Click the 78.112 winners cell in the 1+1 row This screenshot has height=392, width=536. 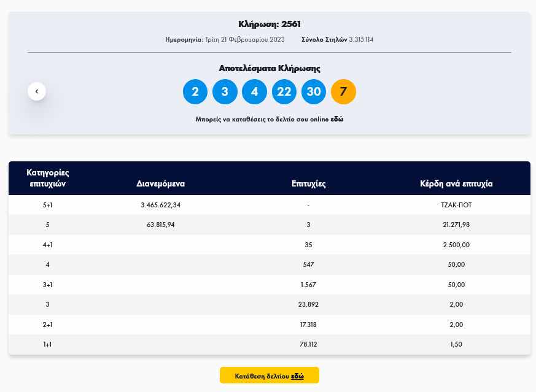click(308, 345)
